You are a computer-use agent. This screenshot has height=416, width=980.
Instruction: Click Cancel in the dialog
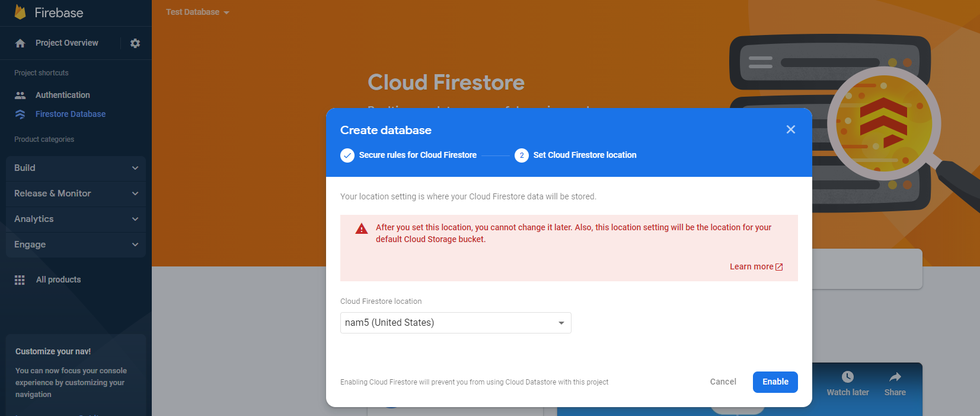(723, 382)
